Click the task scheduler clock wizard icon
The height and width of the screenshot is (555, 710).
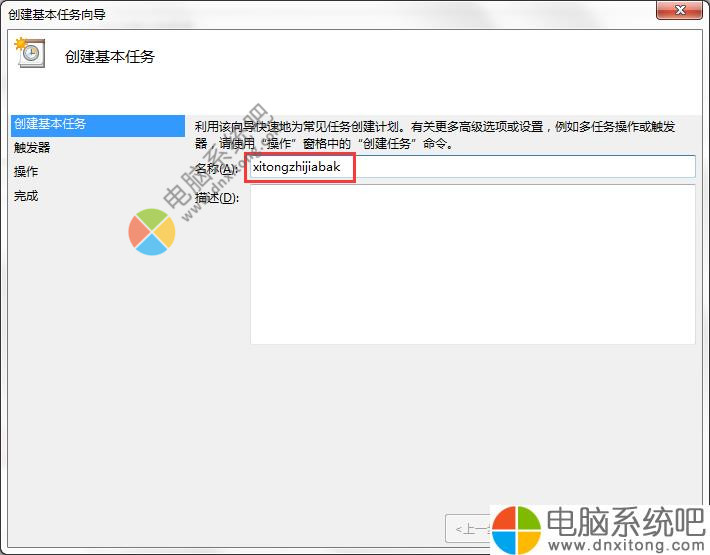point(30,53)
